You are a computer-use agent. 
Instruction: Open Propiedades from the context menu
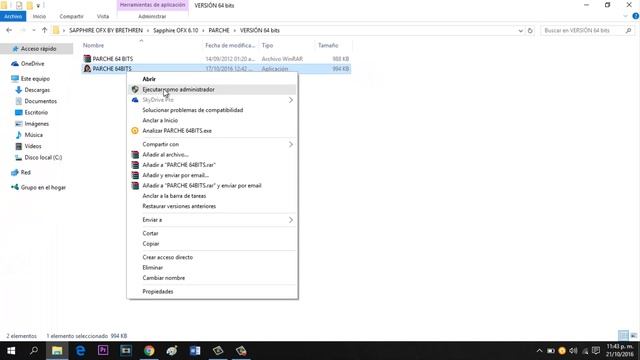pyautogui.click(x=212, y=291)
